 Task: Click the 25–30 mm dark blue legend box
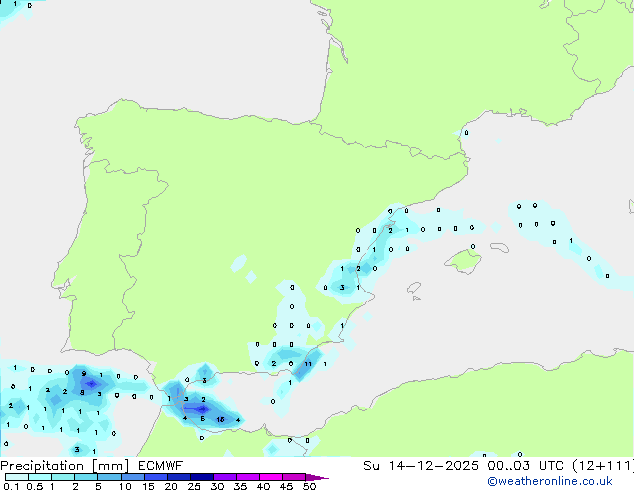coord(201,477)
